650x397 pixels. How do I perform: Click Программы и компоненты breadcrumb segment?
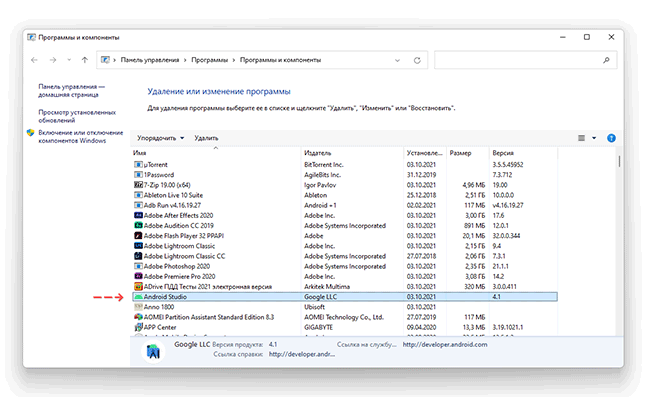[280, 60]
